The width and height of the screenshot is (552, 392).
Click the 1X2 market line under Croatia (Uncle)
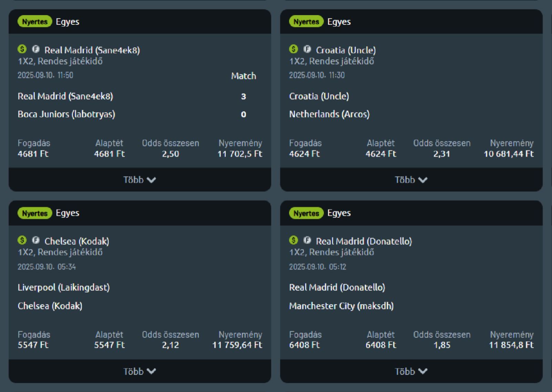[x=332, y=61]
